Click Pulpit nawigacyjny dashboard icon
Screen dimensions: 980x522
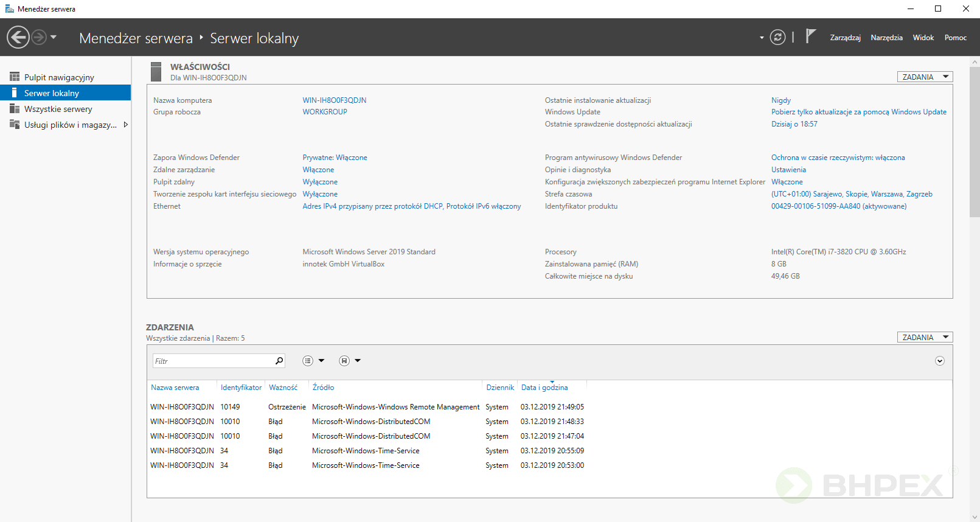click(x=15, y=77)
